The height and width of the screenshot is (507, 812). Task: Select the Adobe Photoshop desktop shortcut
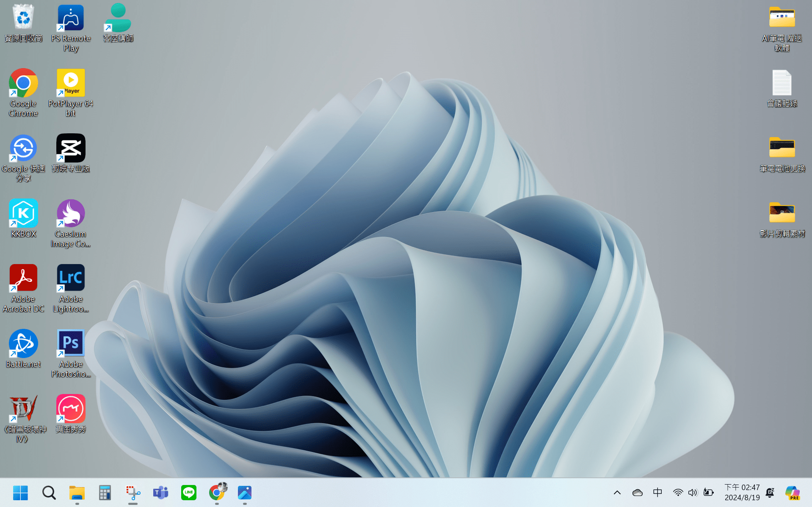71,344
